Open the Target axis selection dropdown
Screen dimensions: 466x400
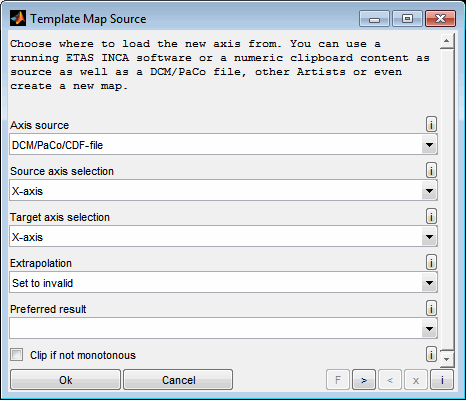(x=223, y=237)
